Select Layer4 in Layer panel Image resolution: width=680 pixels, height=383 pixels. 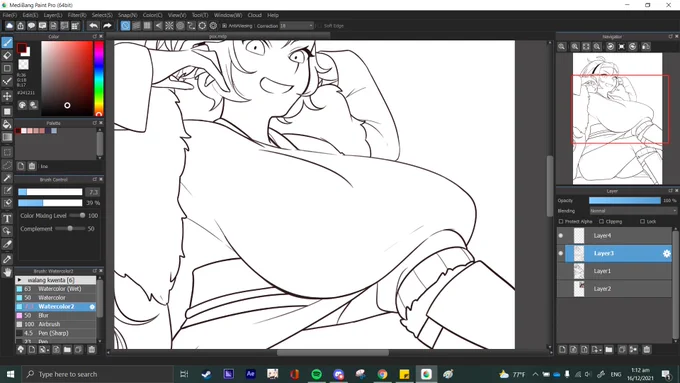(x=614, y=236)
